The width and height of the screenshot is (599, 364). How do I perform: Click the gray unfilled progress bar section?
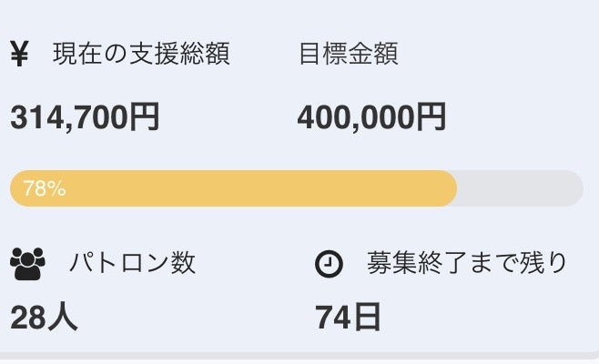[x=519, y=188]
